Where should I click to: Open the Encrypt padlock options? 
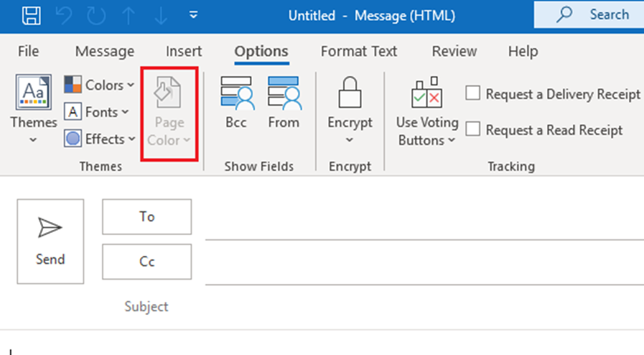pyautogui.click(x=350, y=109)
